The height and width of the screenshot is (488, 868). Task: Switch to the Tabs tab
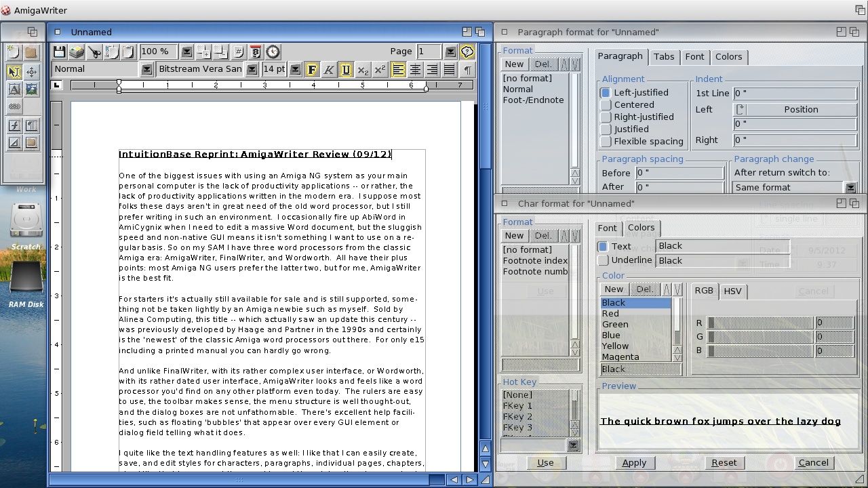[x=664, y=57]
